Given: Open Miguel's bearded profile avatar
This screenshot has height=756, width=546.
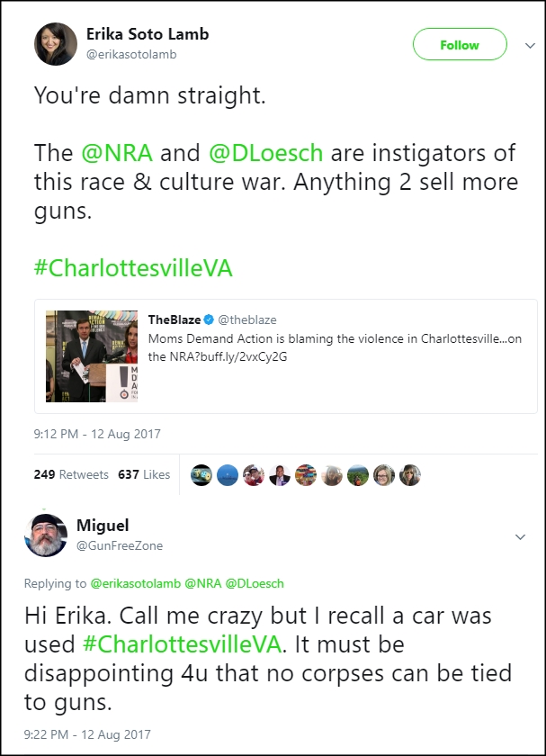Looking at the screenshot, I should (x=46, y=535).
